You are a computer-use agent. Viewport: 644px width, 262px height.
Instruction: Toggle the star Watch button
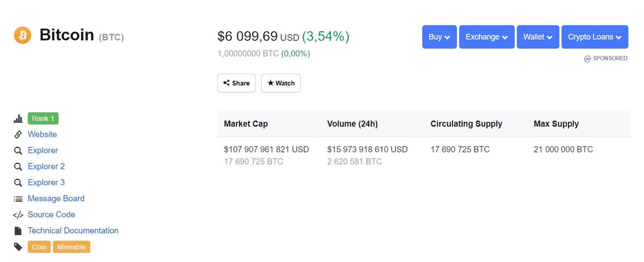click(x=281, y=83)
